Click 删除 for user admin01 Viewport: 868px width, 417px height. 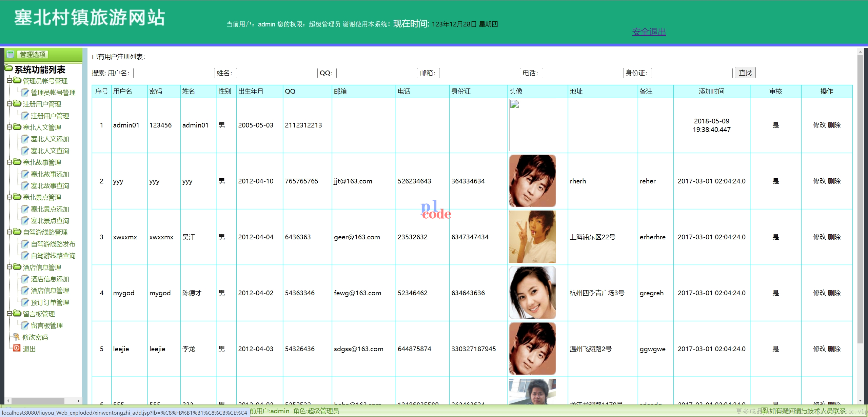(x=834, y=125)
